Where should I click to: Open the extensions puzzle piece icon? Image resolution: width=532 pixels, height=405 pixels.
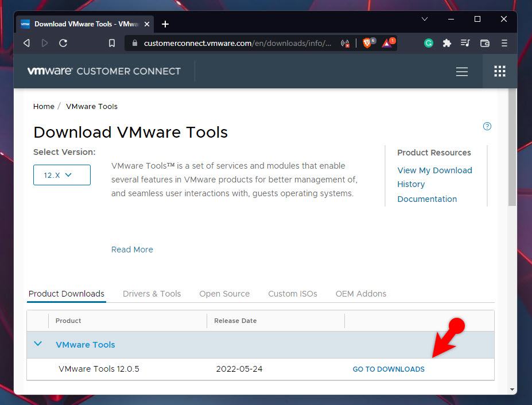(447, 43)
